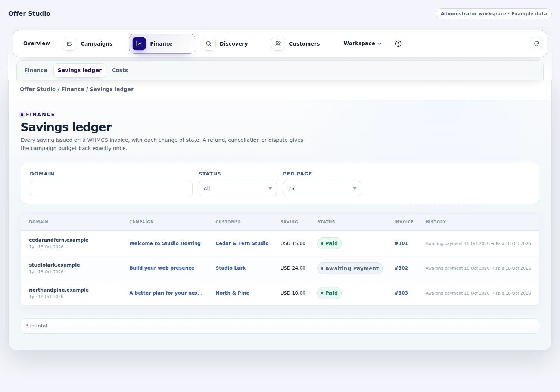Click the Discovery magnifier icon
Screen dimensions: 560x392
click(209, 44)
